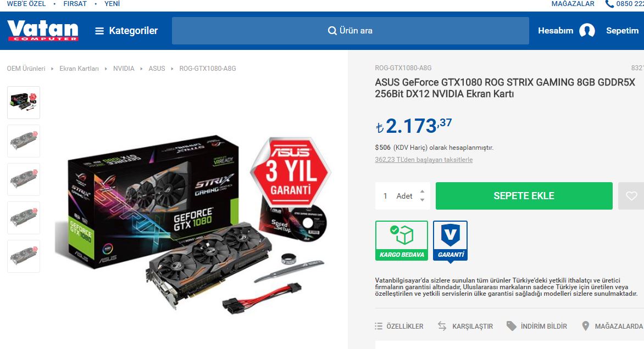Click the phone number icon
Screen dimensions: 644x349
[609, 4]
